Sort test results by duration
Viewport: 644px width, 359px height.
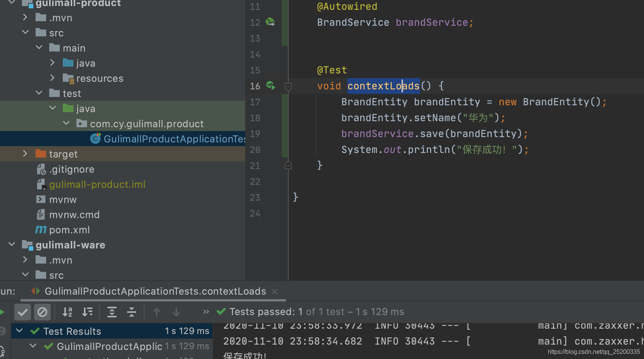tap(87, 312)
